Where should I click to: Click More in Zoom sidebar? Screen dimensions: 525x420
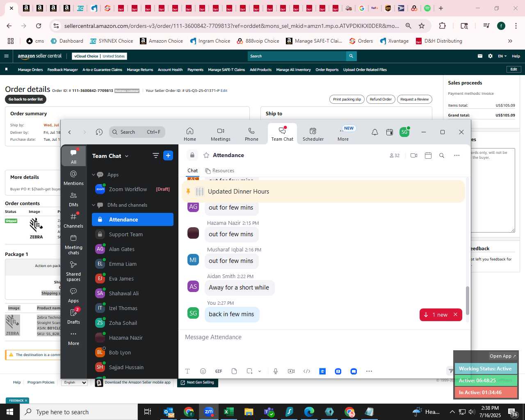(x=73, y=338)
